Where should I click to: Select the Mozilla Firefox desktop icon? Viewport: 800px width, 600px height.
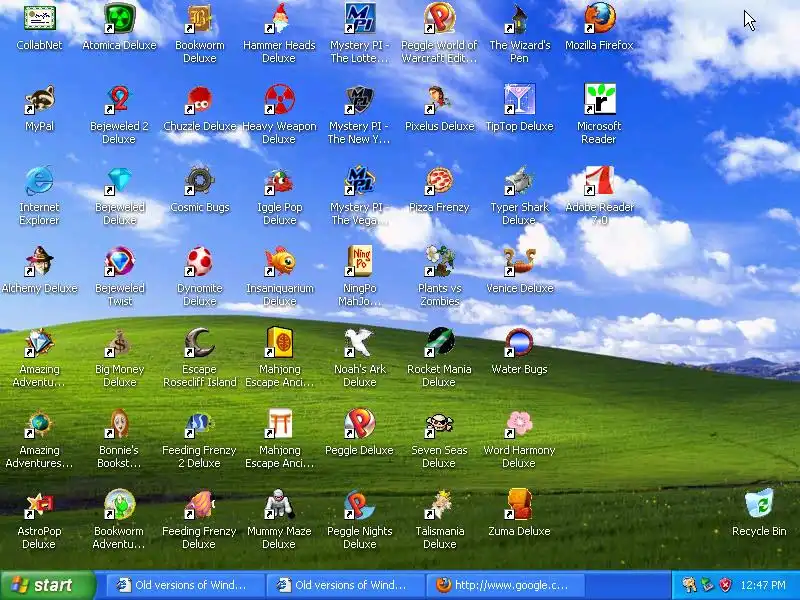(x=599, y=18)
